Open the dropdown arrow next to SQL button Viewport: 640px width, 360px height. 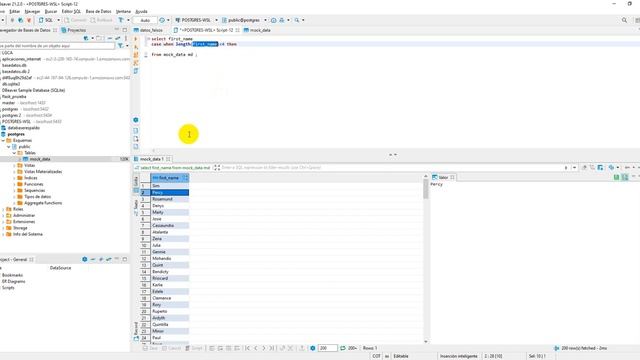[58, 20]
